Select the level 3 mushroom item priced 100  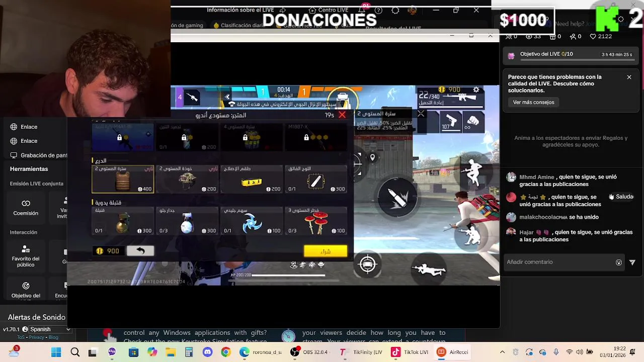pyautogui.click(x=316, y=221)
